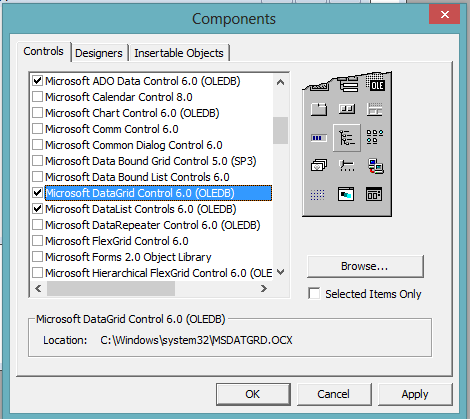Select 'Microsoft Data Bound Grid Control 5.0 (SP3)'
Image resolution: width=470 pixels, height=419 pixels.
click(151, 161)
